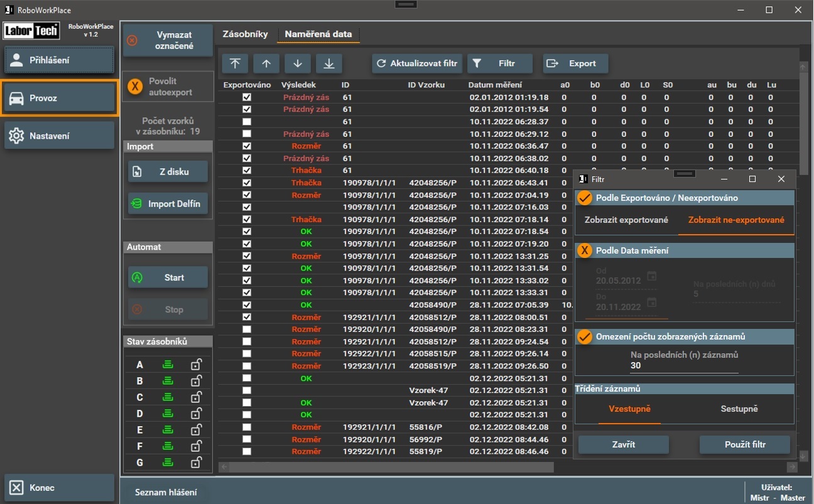Move selection up one row arrow

coord(266,63)
